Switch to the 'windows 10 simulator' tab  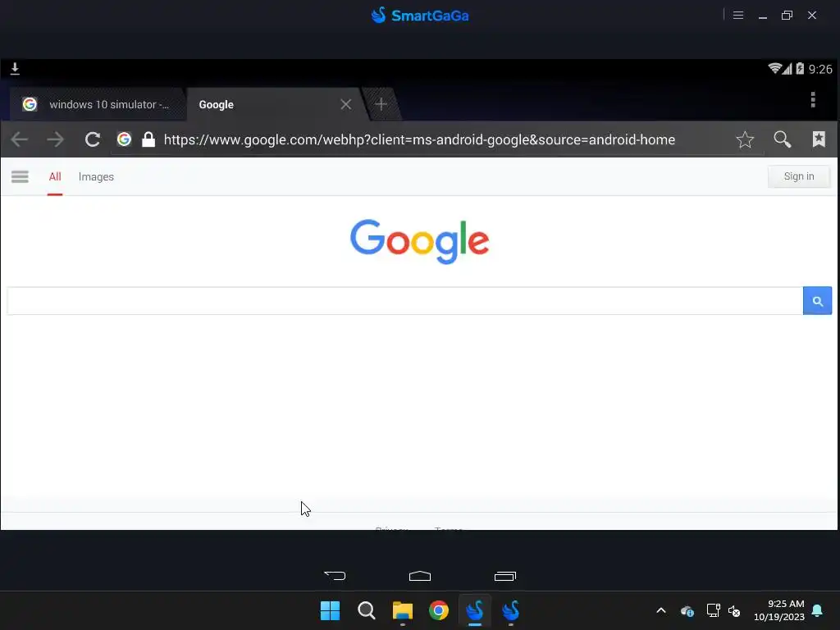pyautogui.click(x=98, y=104)
